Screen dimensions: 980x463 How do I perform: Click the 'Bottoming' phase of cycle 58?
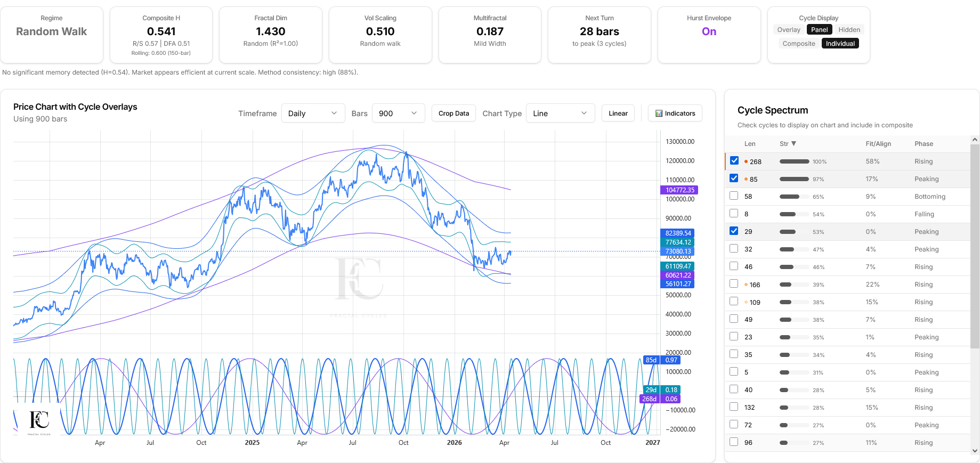pos(930,197)
